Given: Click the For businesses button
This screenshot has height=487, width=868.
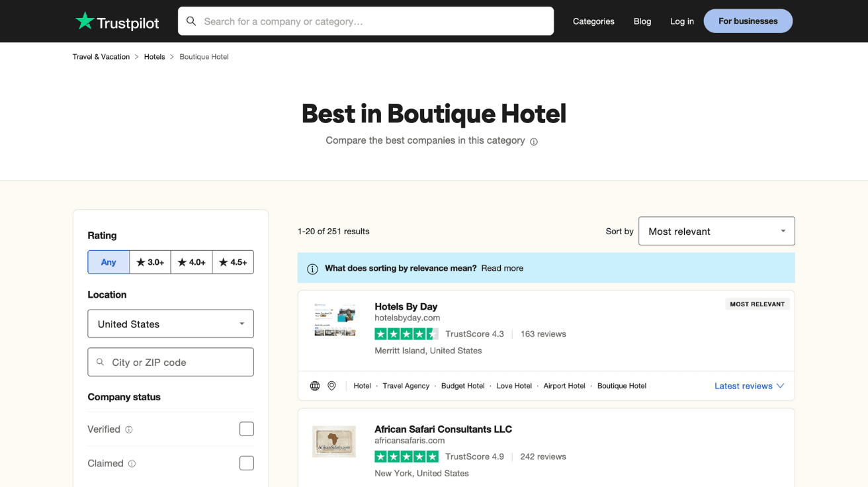Looking at the screenshot, I should 748,21.
